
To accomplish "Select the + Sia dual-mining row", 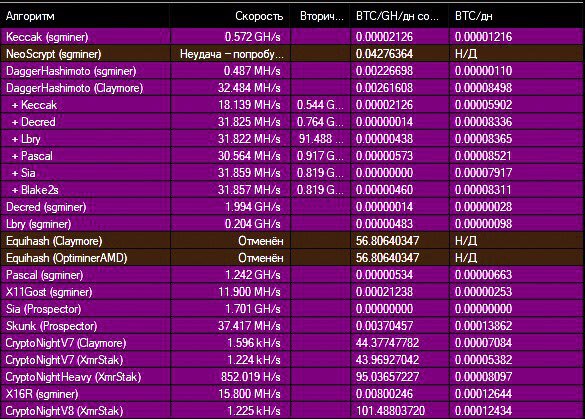I will pyautogui.click(x=292, y=173).
